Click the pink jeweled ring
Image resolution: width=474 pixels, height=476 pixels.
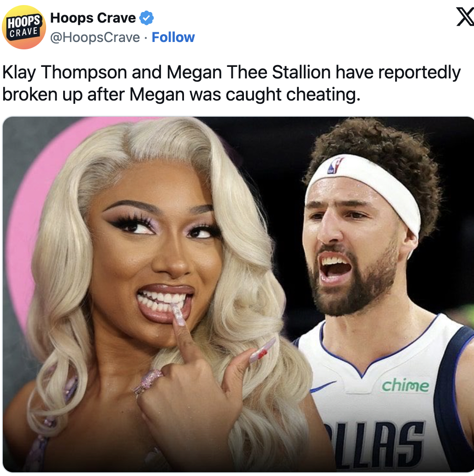[x=148, y=381]
